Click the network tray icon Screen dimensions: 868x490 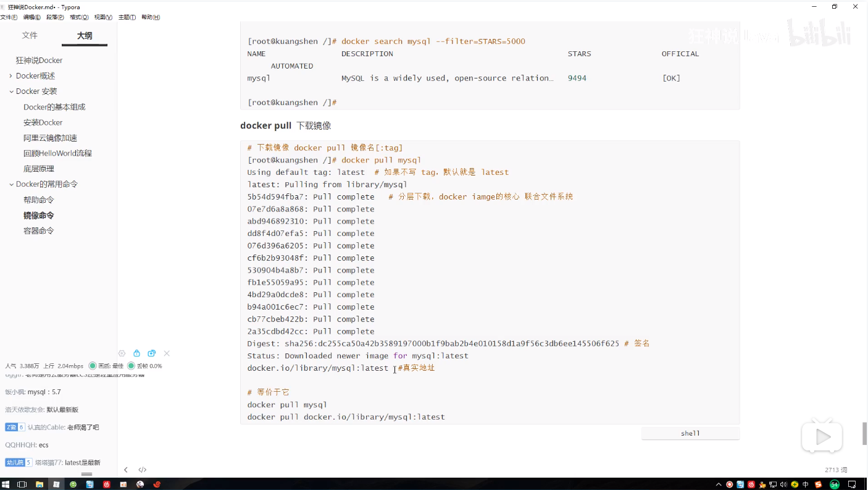(x=773, y=484)
